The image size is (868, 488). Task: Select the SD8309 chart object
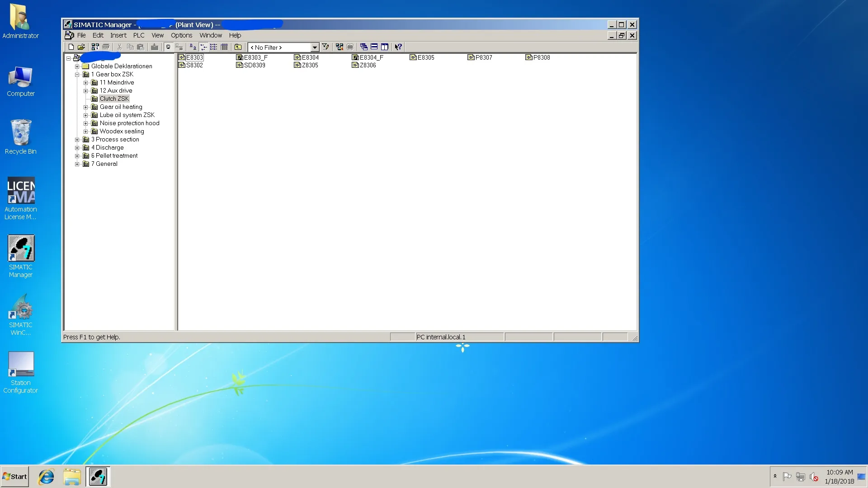tap(251, 65)
